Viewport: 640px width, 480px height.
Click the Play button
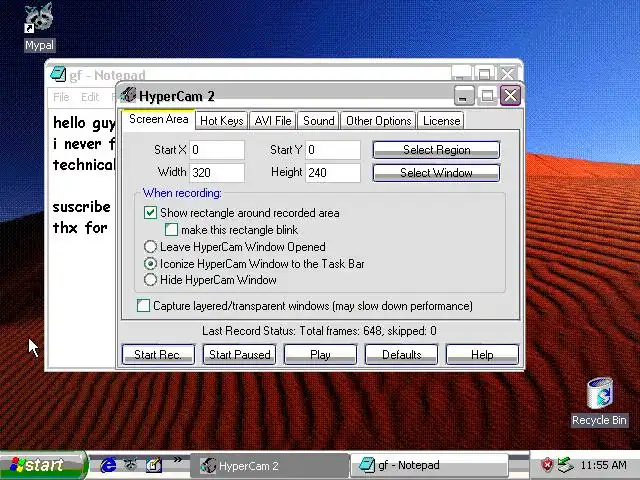pyautogui.click(x=320, y=354)
